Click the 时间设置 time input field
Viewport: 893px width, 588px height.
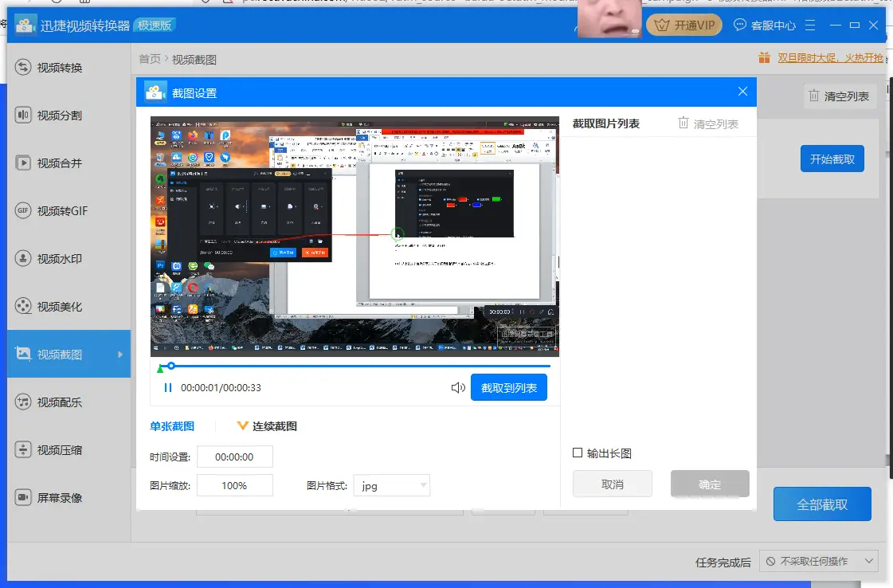pyautogui.click(x=235, y=457)
